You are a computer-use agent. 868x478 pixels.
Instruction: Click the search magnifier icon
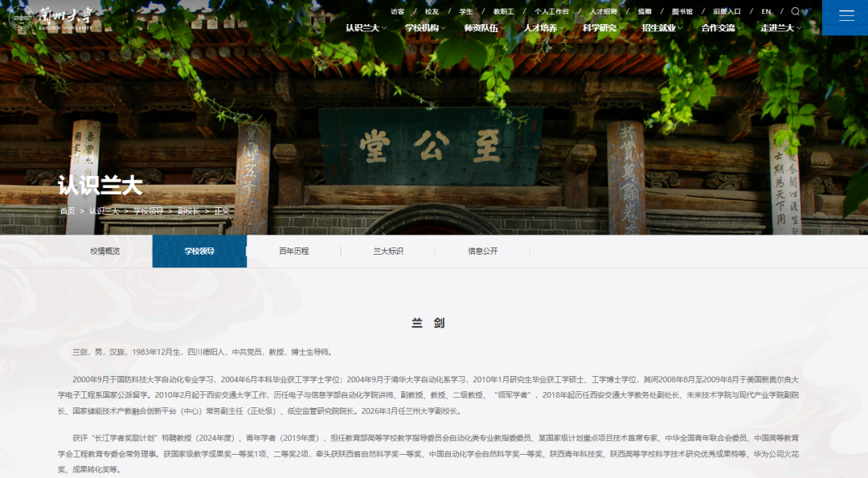click(x=795, y=11)
